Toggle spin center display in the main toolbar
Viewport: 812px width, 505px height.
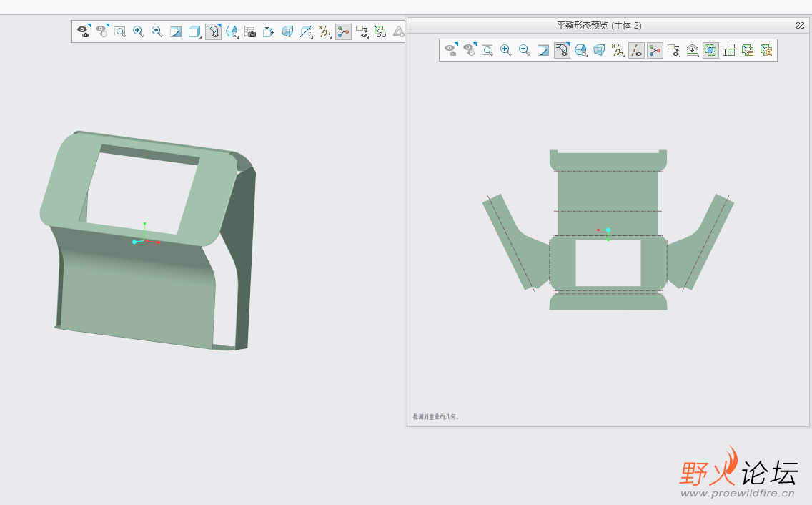(x=343, y=31)
